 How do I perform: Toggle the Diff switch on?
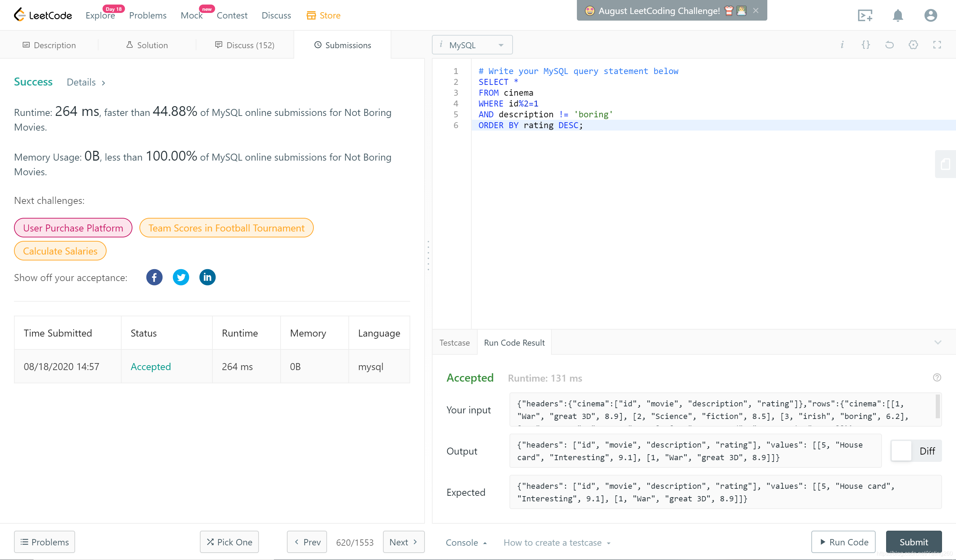[x=902, y=451]
